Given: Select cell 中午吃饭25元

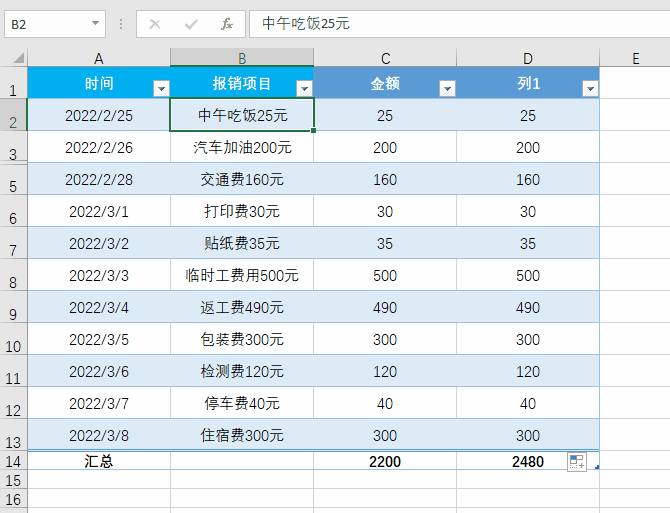Looking at the screenshot, I should (x=242, y=115).
